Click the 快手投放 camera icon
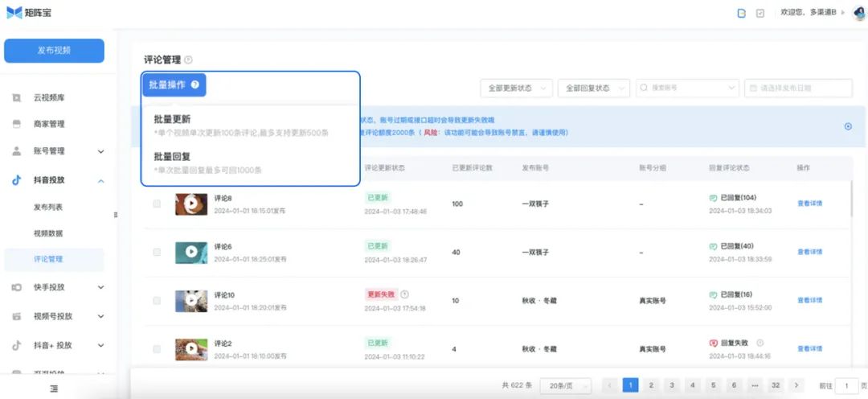The width and height of the screenshot is (868, 399). 17,287
